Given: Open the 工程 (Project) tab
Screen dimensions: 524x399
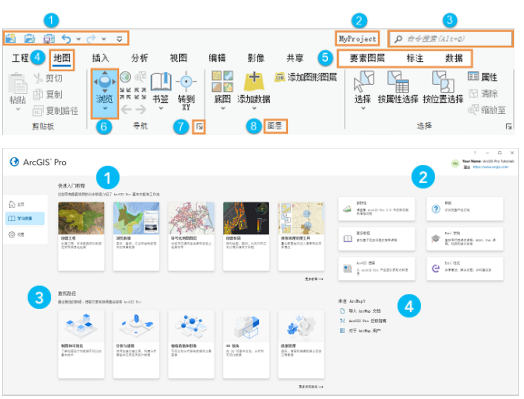Looking at the screenshot, I should 20,58.
